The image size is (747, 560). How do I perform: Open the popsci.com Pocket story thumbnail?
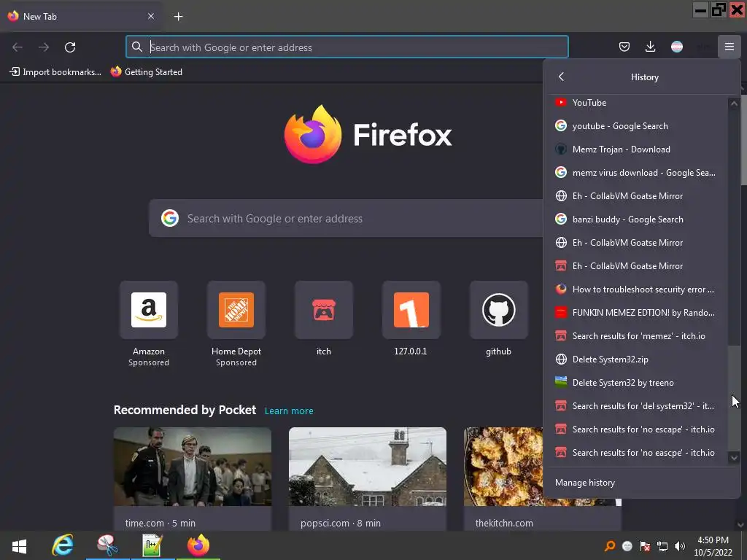(x=368, y=467)
